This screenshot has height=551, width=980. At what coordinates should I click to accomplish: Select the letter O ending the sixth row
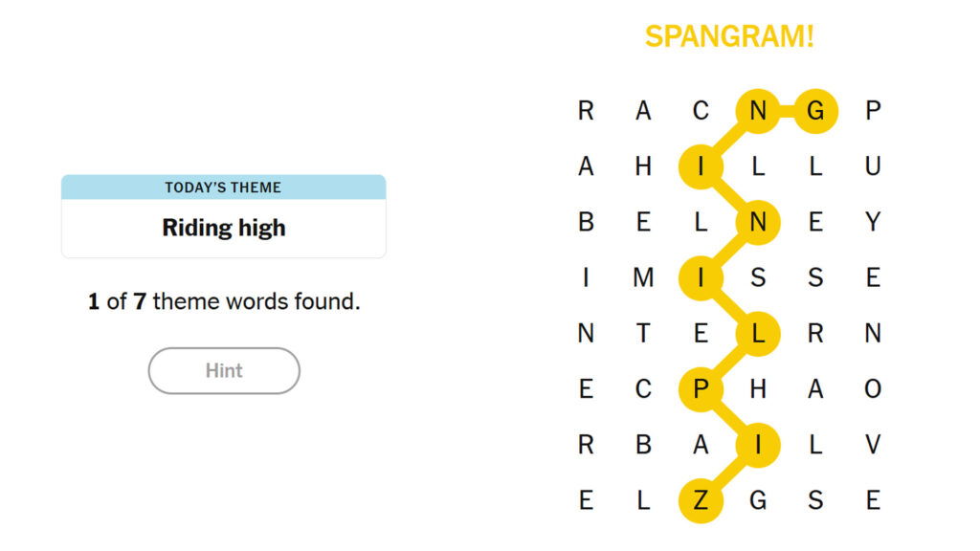[x=872, y=388]
